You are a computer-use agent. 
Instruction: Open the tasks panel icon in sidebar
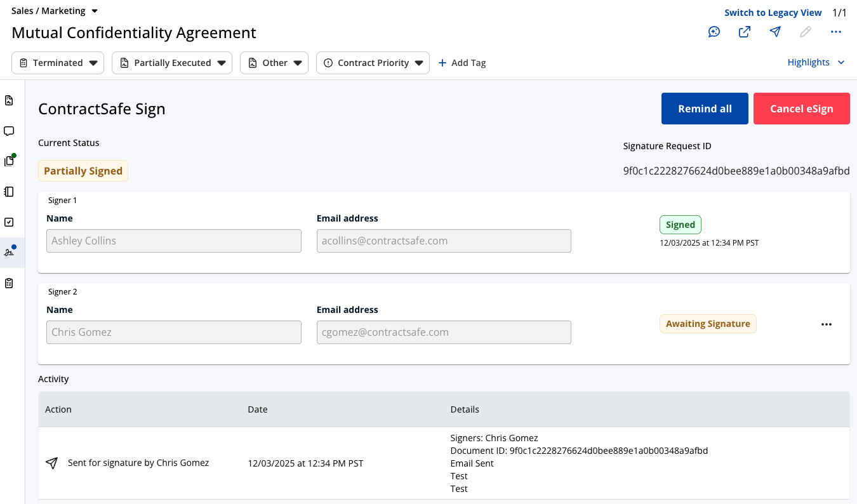[9, 222]
